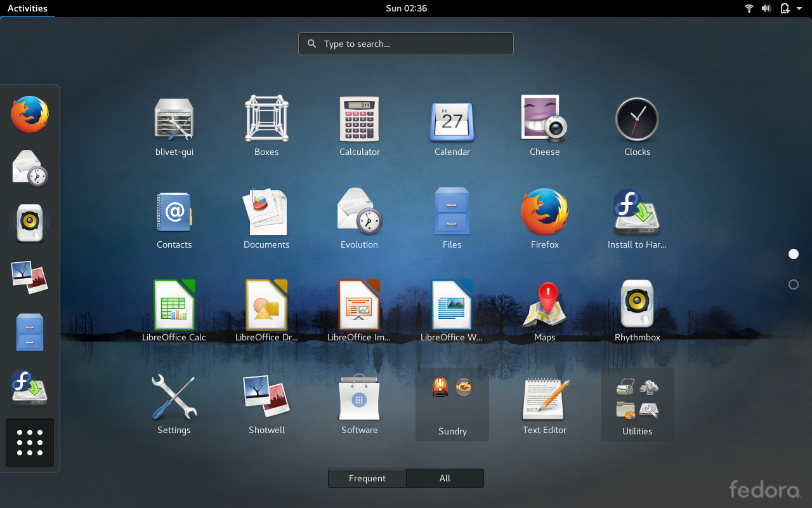Screen dimensions: 812x508
Task: Click the Type to search field
Action: (x=406, y=44)
